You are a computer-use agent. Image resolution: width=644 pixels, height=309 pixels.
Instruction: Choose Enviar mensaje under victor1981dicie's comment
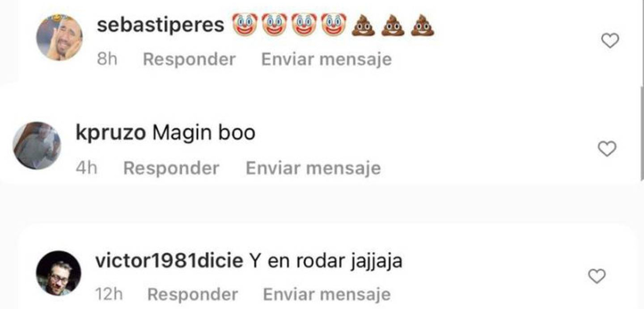[326, 294]
